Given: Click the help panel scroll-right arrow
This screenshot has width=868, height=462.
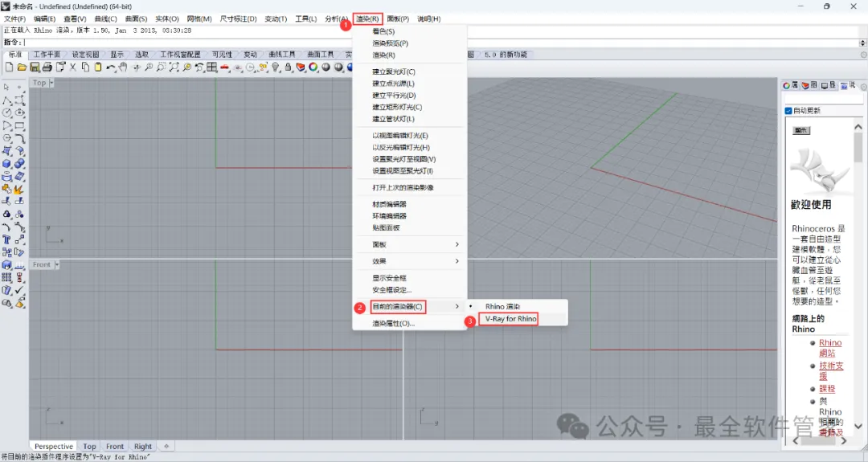Looking at the screenshot, I should click(x=844, y=441).
